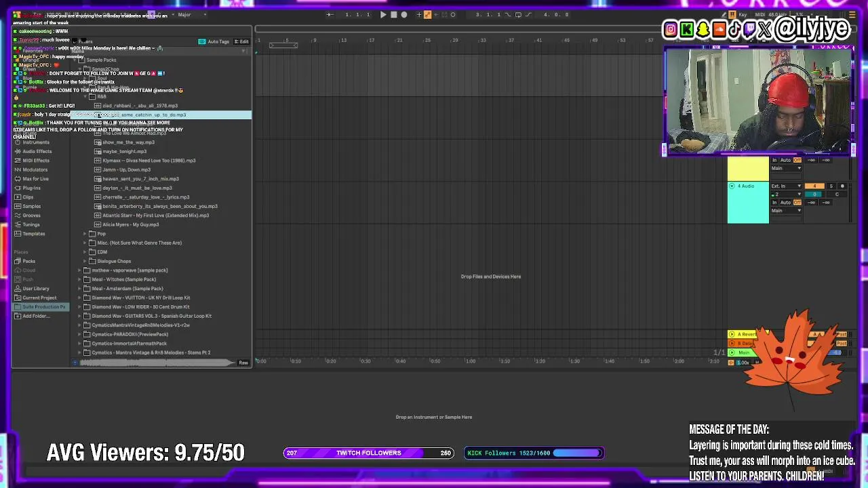Open the Max for Live category
This screenshot has height=488, width=868.
pyautogui.click(x=35, y=179)
